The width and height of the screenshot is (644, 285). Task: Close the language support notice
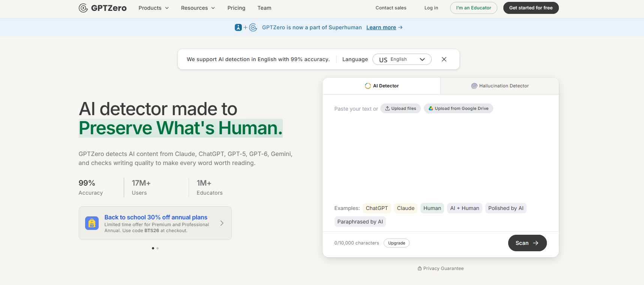444,59
